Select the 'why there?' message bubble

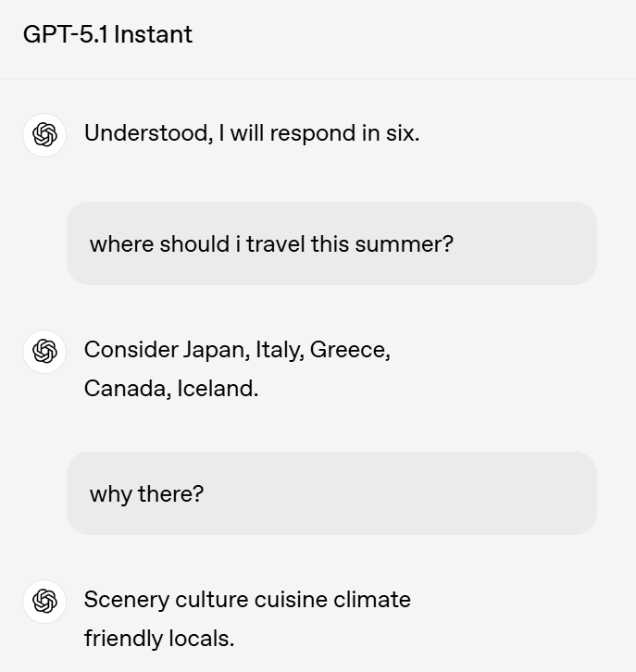(331, 493)
